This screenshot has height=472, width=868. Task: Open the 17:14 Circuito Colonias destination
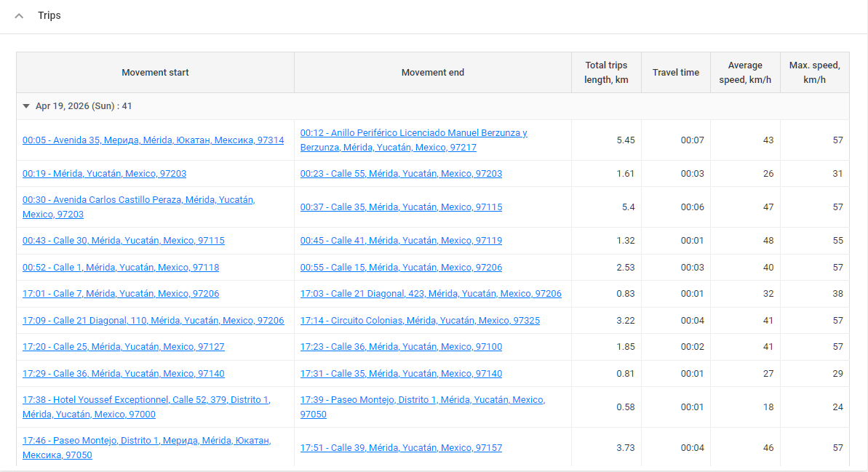click(x=419, y=320)
